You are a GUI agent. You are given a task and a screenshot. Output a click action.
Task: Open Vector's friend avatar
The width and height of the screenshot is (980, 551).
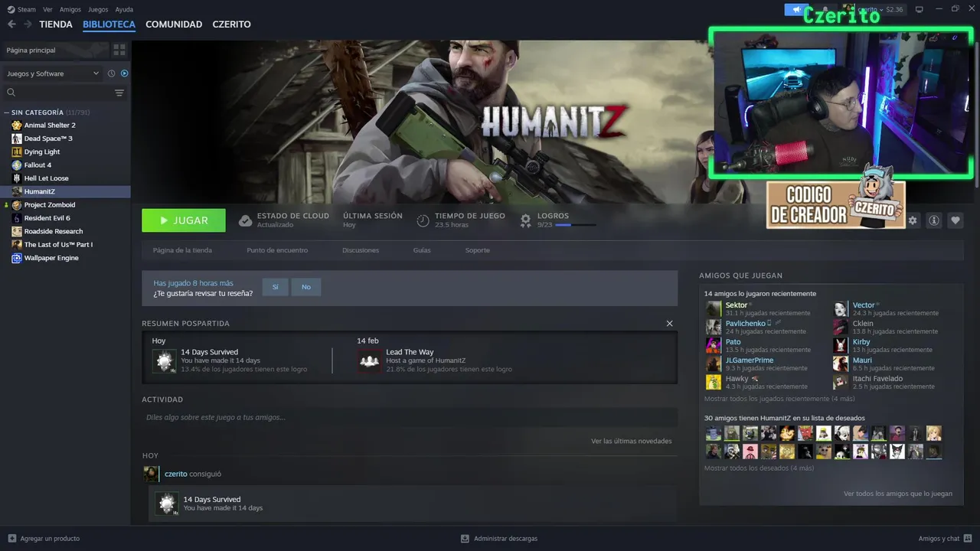point(841,308)
